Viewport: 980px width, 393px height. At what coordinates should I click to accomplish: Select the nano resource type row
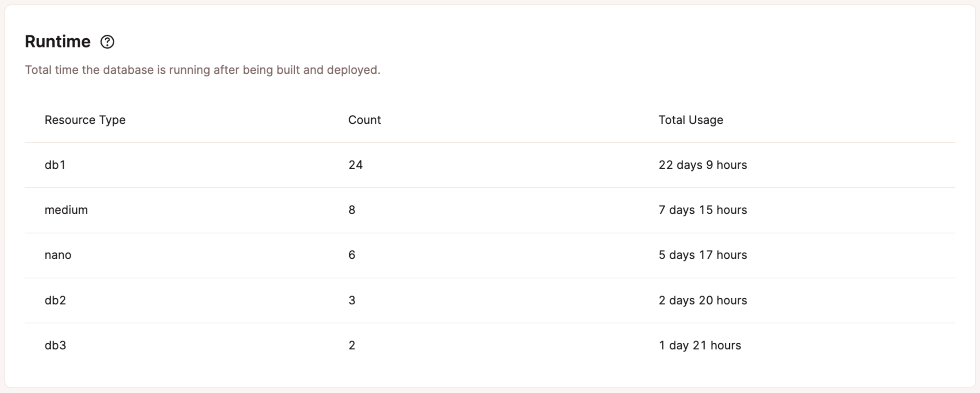(x=58, y=255)
